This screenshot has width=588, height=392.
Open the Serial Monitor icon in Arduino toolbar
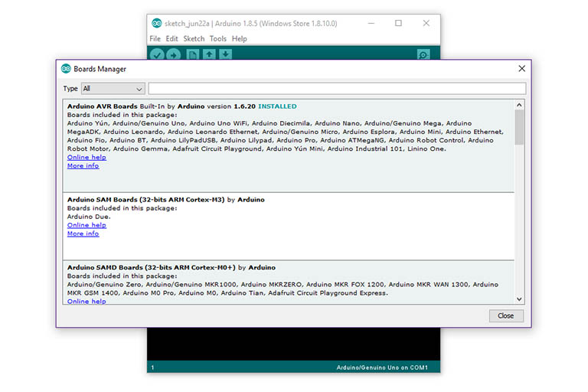423,55
